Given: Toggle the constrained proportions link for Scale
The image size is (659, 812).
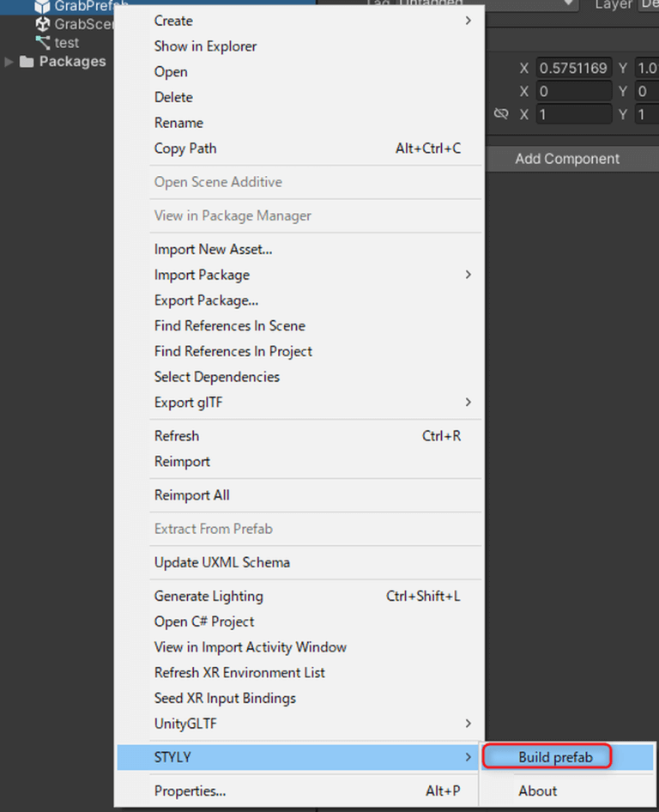Looking at the screenshot, I should tap(501, 113).
